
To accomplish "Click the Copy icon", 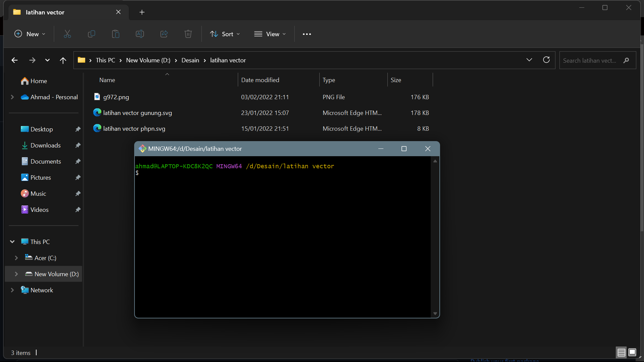I will [91, 34].
